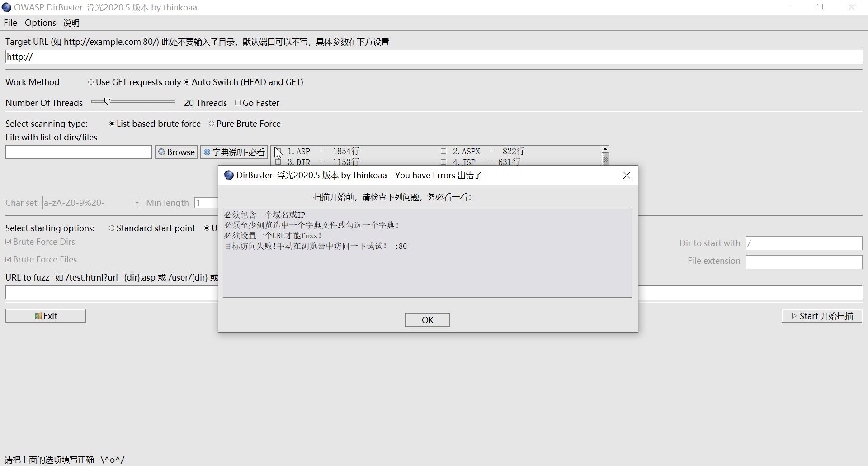The height and width of the screenshot is (466, 868).
Task: Close the You have Errors dialog
Action: point(627,175)
